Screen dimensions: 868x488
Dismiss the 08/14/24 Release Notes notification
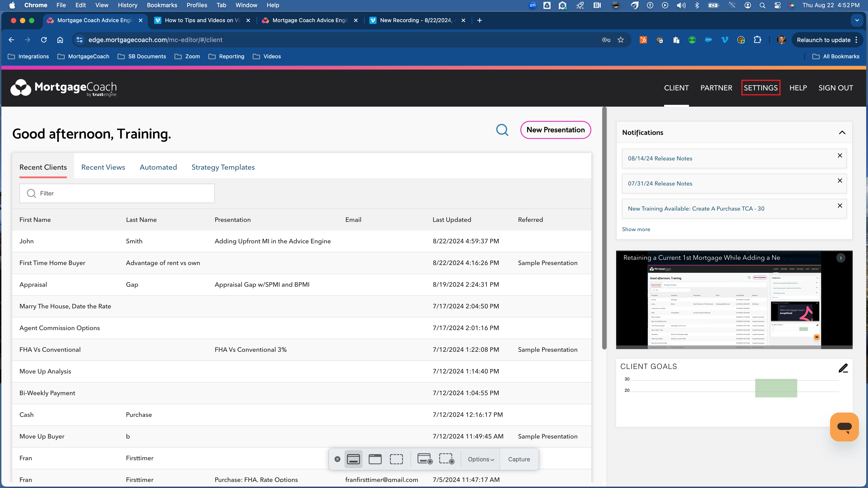pos(840,155)
